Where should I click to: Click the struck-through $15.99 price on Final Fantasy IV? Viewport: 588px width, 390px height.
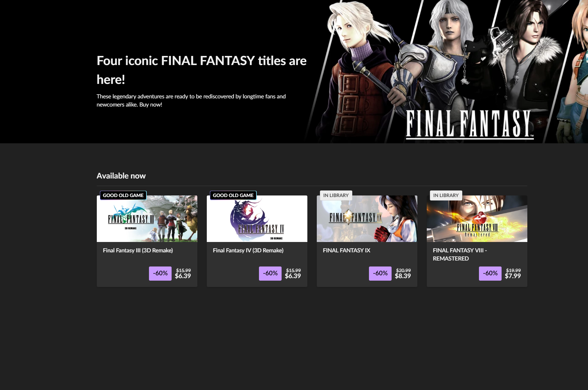pyautogui.click(x=294, y=270)
